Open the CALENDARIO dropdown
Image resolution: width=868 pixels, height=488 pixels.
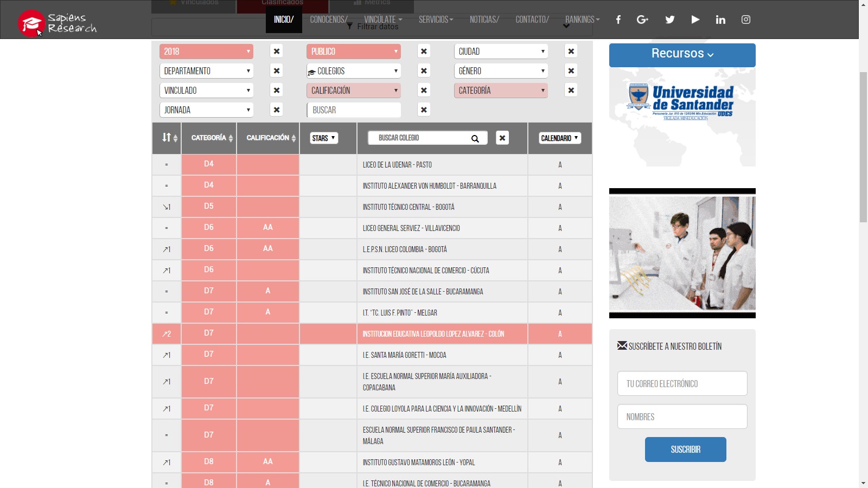pyautogui.click(x=560, y=138)
